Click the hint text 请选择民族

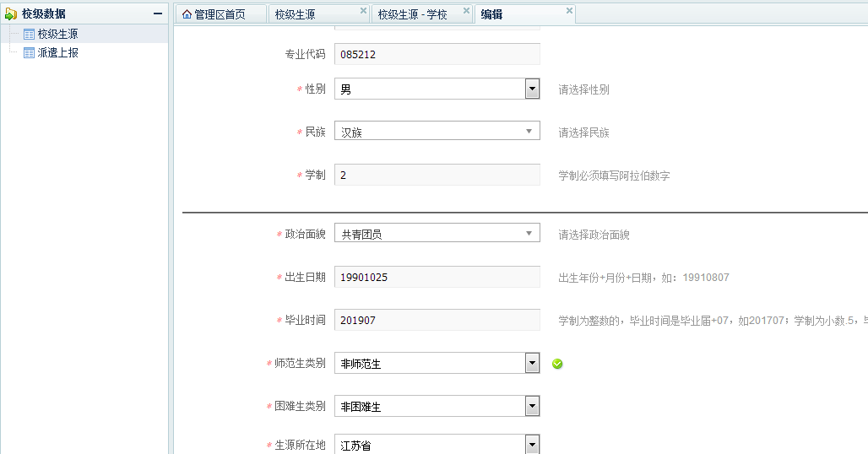(583, 132)
